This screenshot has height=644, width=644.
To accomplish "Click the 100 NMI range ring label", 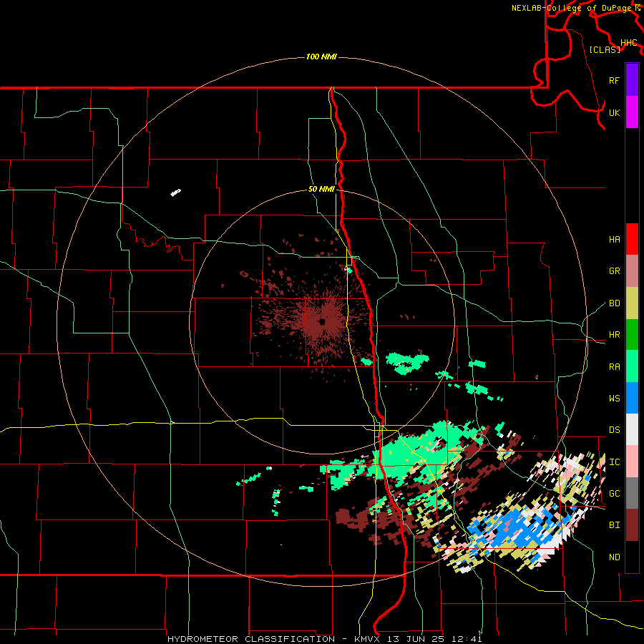I will (x=321, y=57).
